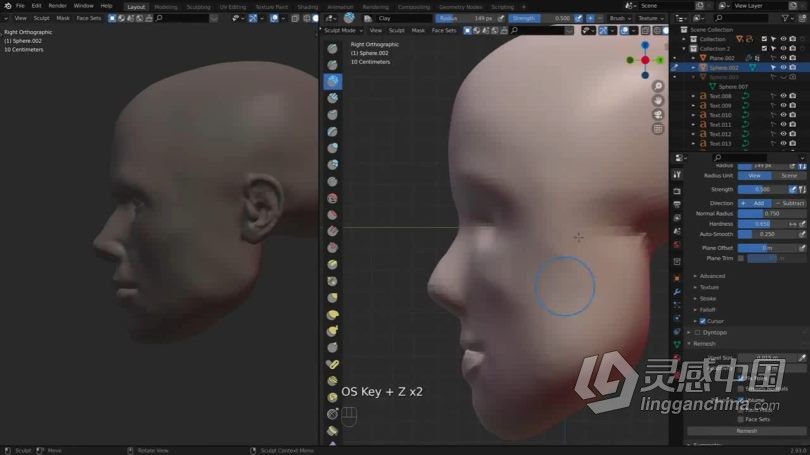Uncheck the Collection exclude checkbox

[x=764, y=39]
